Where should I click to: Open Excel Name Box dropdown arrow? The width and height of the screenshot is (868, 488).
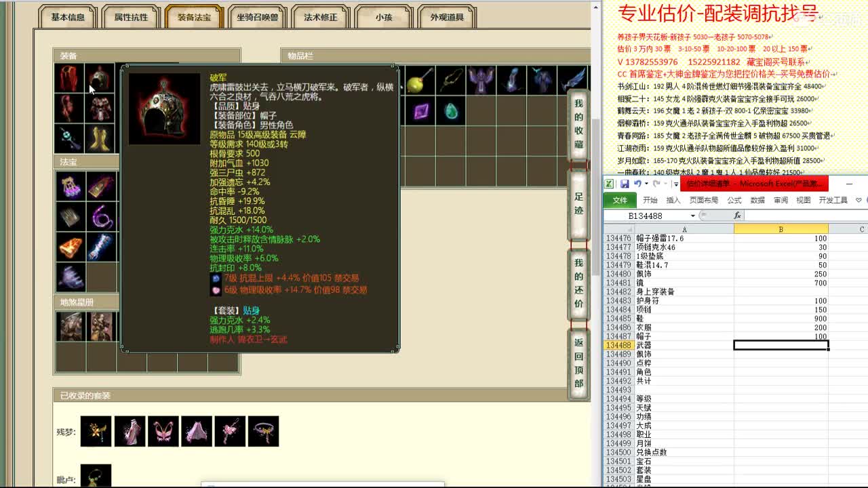(x=693, y=216)
